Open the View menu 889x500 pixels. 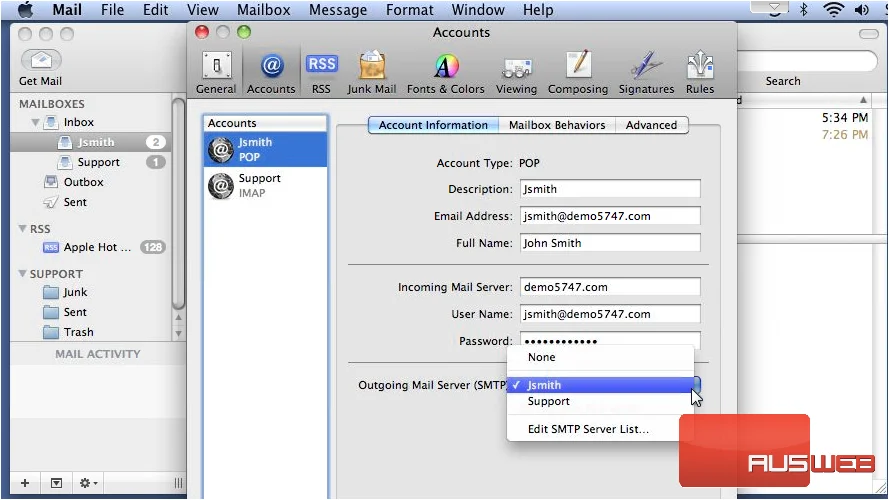[202, 10]
